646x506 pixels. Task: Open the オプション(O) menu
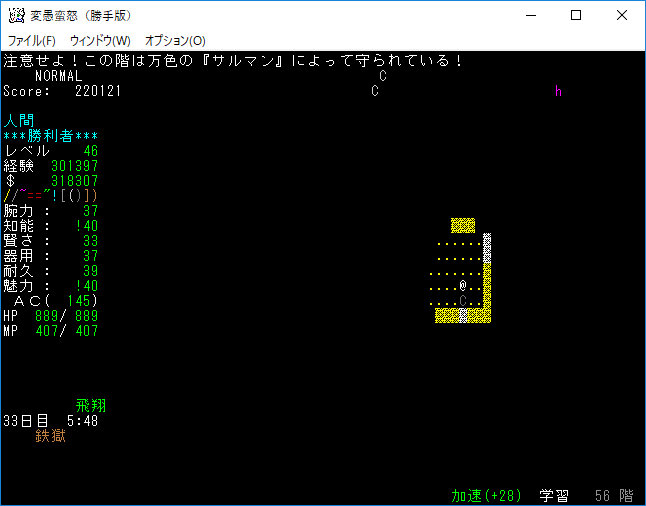(175, 40)
